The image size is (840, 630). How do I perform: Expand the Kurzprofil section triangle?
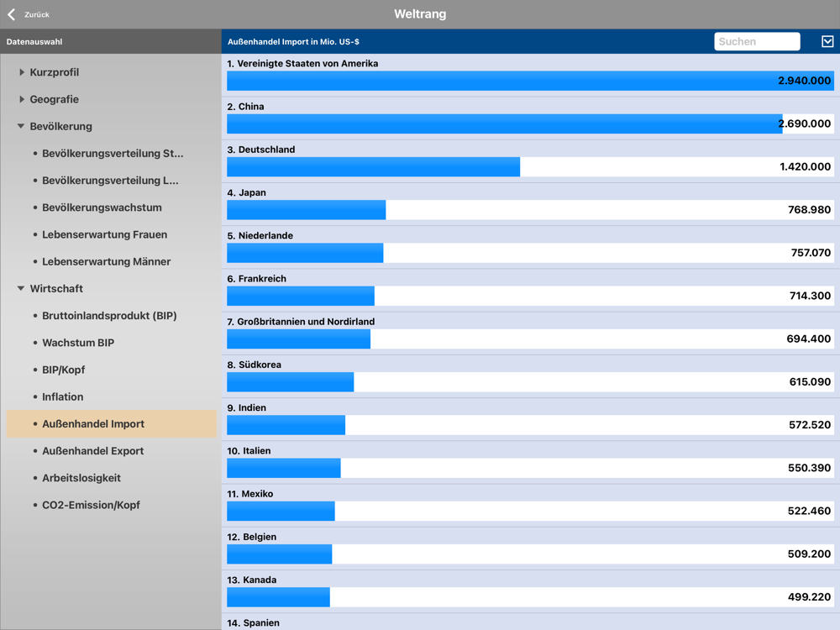pos(22,71)
